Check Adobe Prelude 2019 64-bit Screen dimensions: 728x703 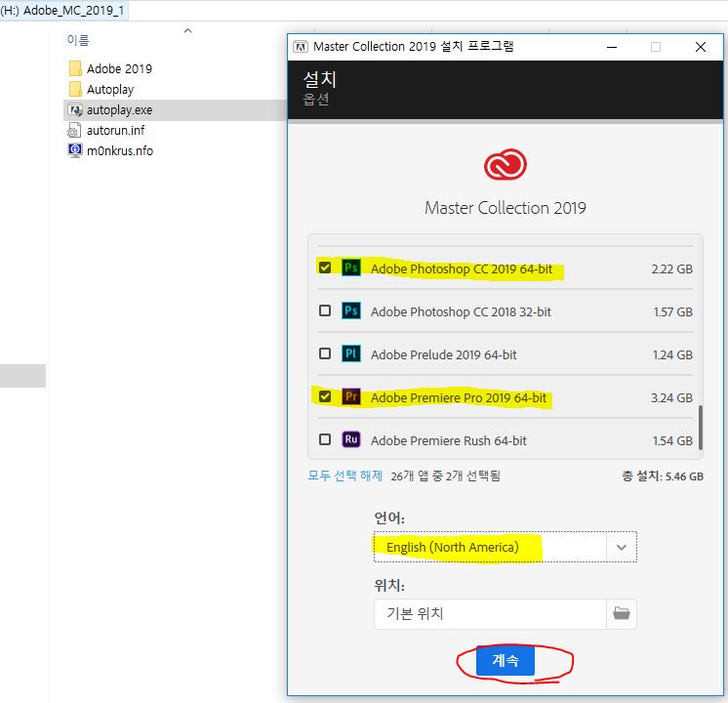325,353
